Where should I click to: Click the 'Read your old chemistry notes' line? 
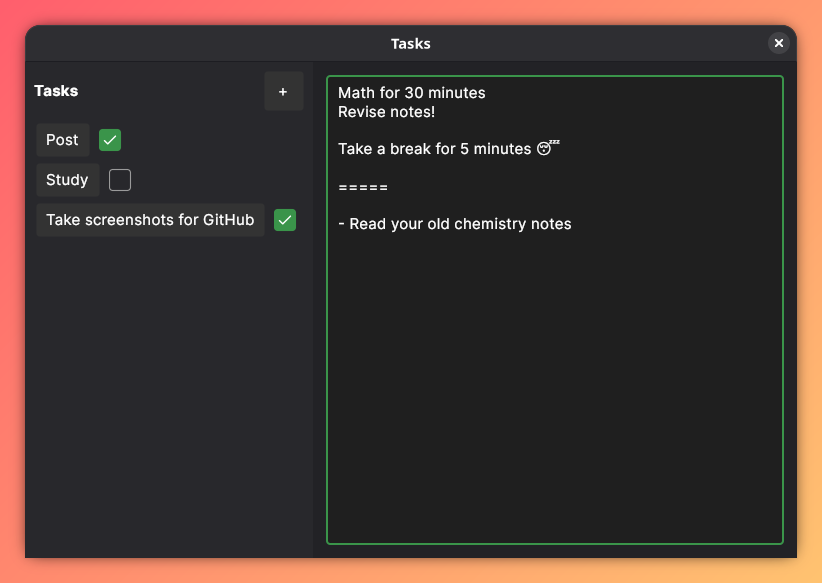click(455, 224)
